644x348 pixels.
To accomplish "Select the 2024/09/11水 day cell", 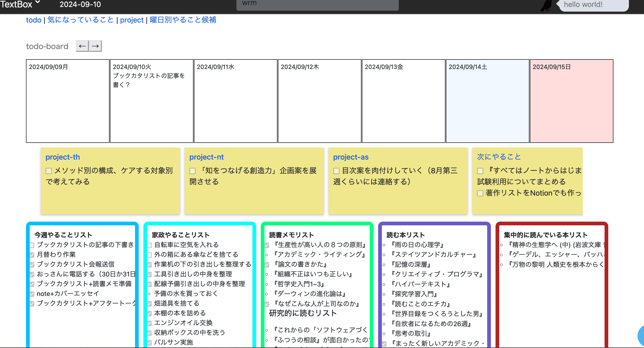I will (236, 101).
